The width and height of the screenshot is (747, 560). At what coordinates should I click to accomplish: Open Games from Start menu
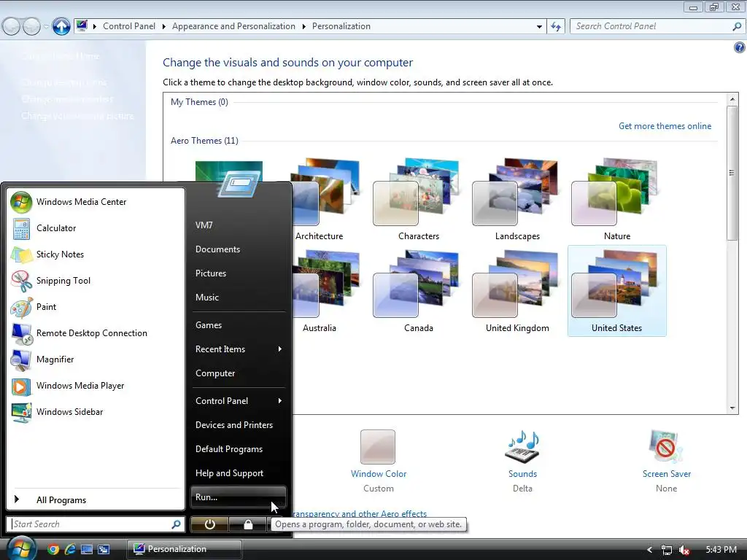point(208,325)
